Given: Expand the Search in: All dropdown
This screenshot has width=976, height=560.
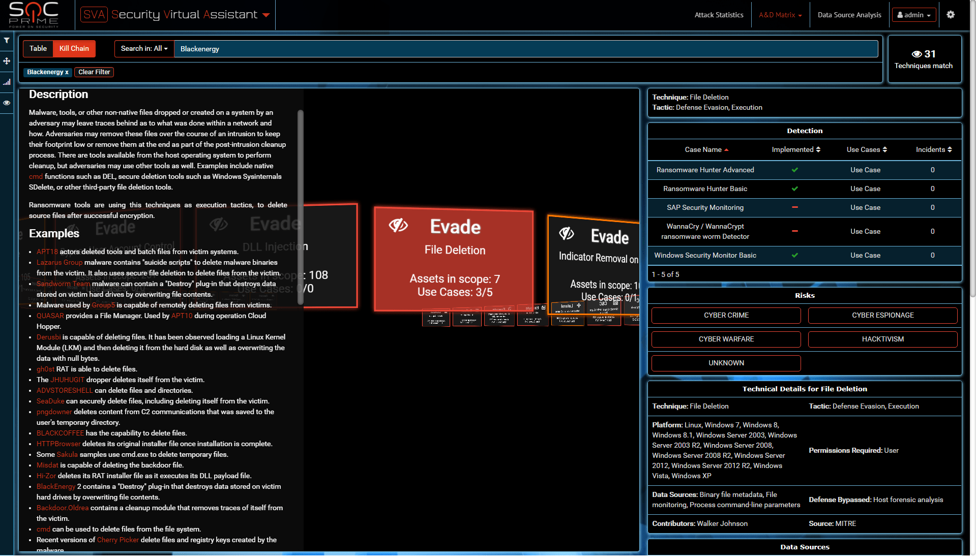Looking at the screenshot, I should (144, 49).
